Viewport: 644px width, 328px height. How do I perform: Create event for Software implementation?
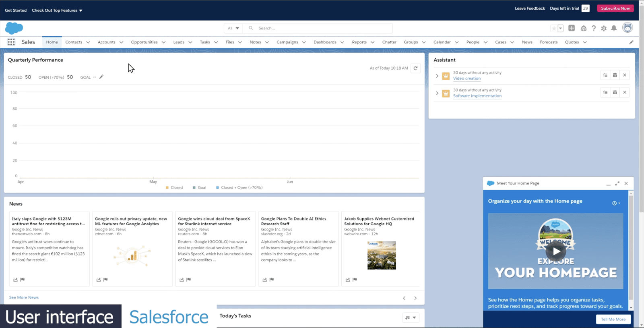(615, 92)
